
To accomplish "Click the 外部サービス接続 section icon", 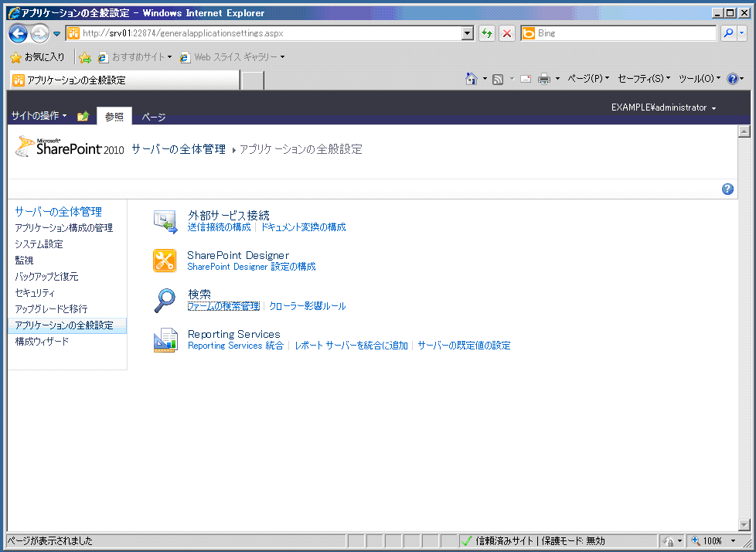I will pyautogui.click(x=165, y=222).
